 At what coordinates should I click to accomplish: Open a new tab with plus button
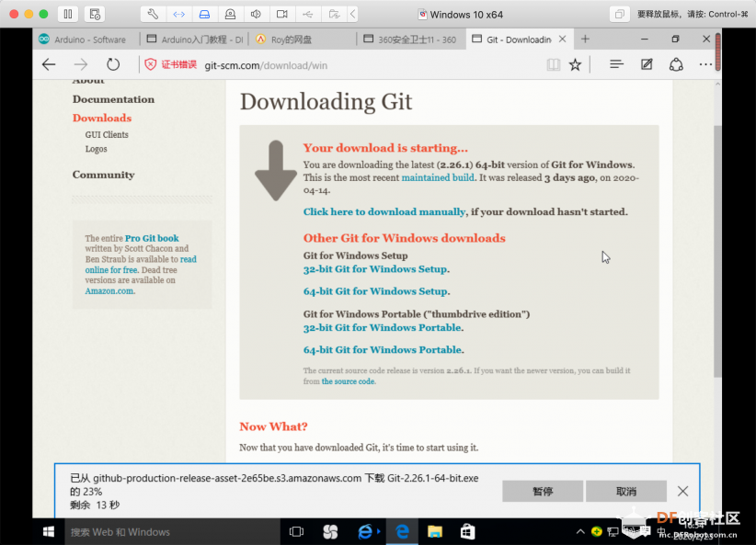pyautogui.click(x=585, y=39)
